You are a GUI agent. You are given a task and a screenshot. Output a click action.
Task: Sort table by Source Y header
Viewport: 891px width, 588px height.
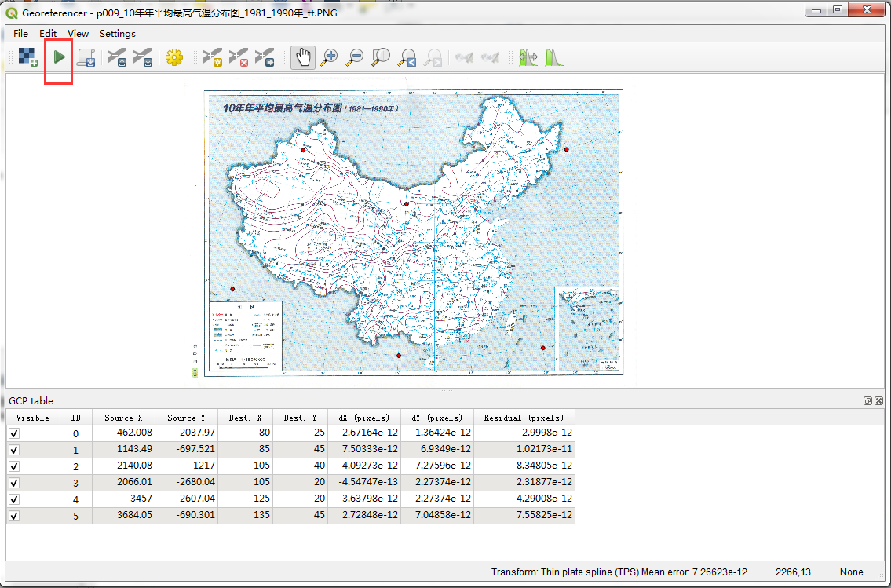point(186,418)
